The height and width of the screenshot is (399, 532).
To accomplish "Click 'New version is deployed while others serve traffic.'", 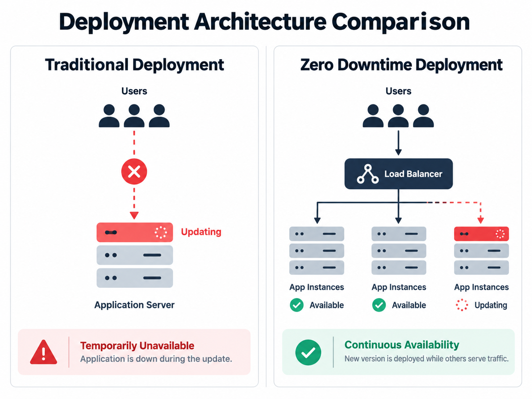I will click(426, 359).
